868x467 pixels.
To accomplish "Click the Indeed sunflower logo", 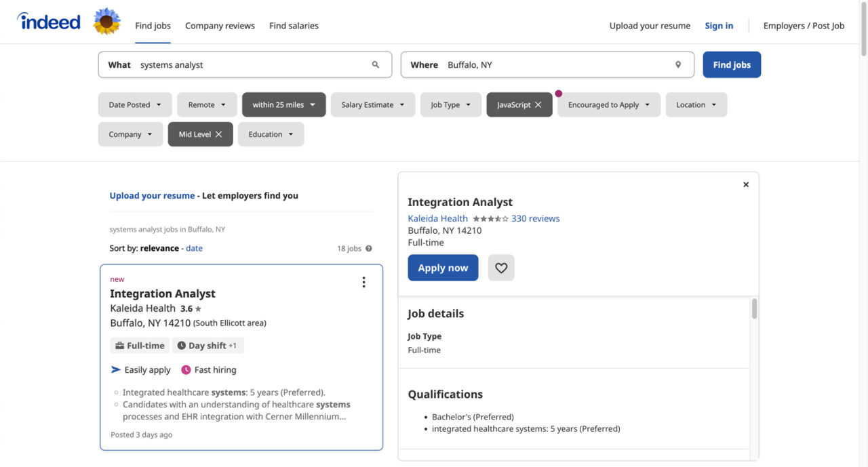I will (106, 21).
